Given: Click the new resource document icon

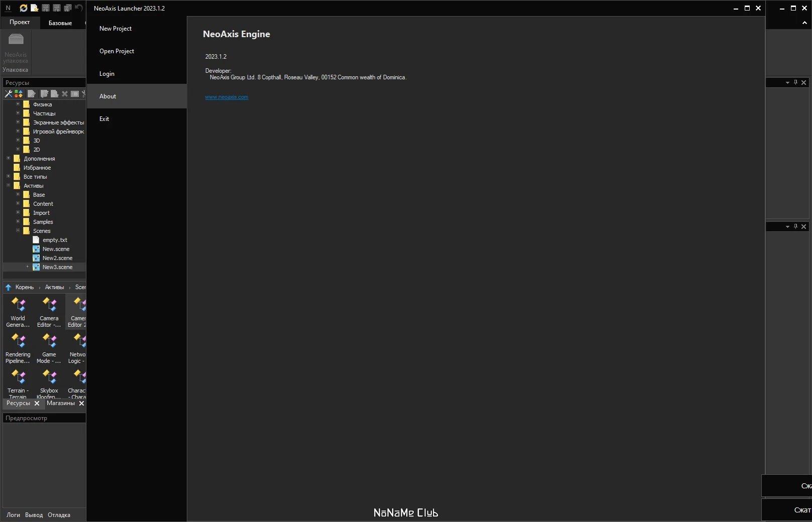Looking at the screenshot, I should point(34,8).
